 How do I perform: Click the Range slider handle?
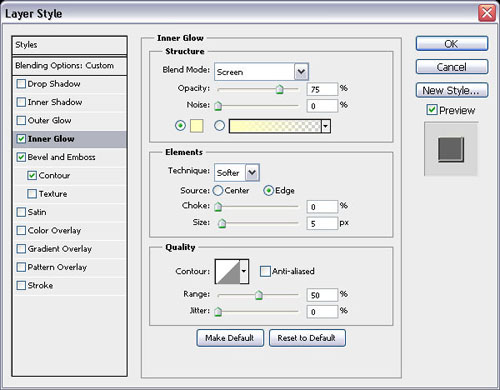pyautogui.click(x=259, y=295)
